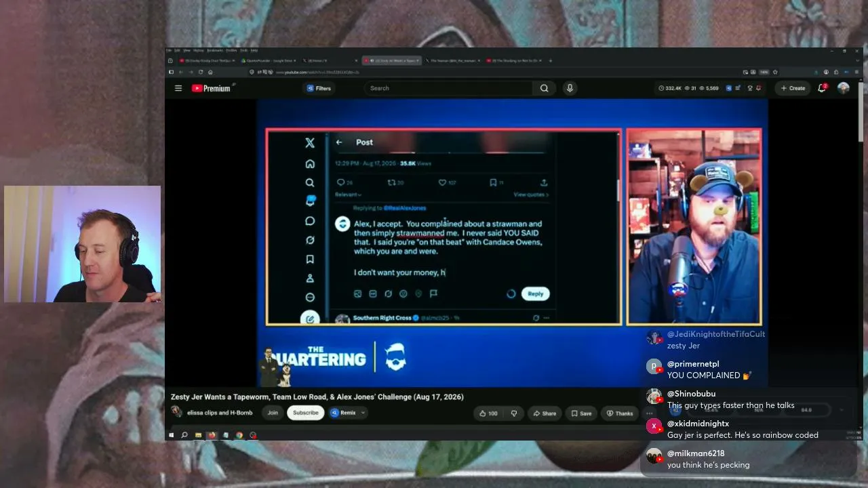Screen dimensions: 868x488
Task: Insert an emoji into the reply
Action: click(x=403, y=293)
